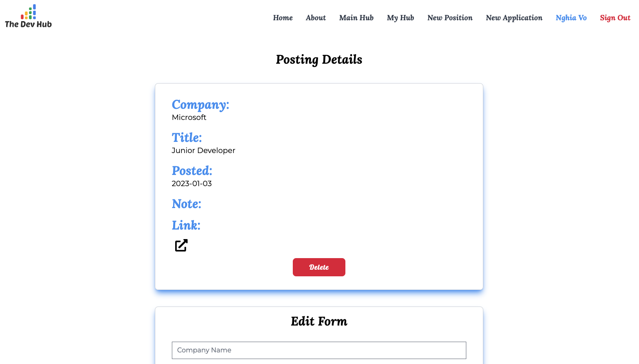This screenshot has height=364, width=639.
Task: Open the posting's external link icon
Action: [181, 245]
